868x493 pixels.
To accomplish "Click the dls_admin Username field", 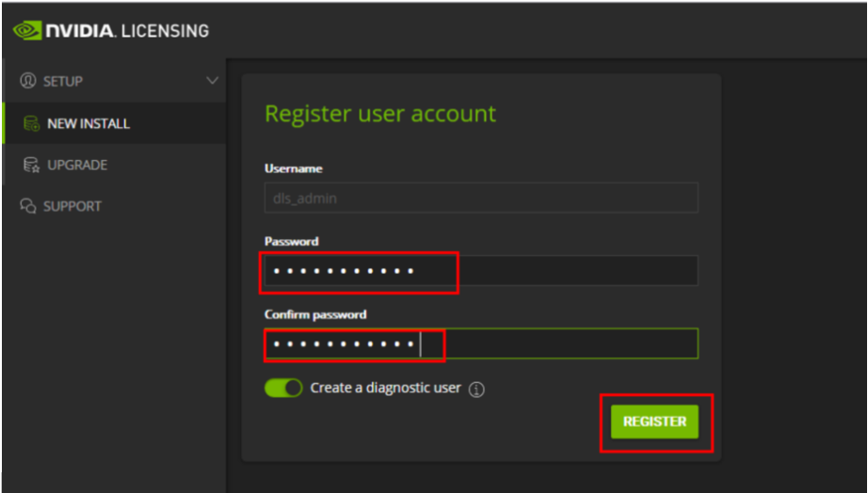I will (480, 199).
